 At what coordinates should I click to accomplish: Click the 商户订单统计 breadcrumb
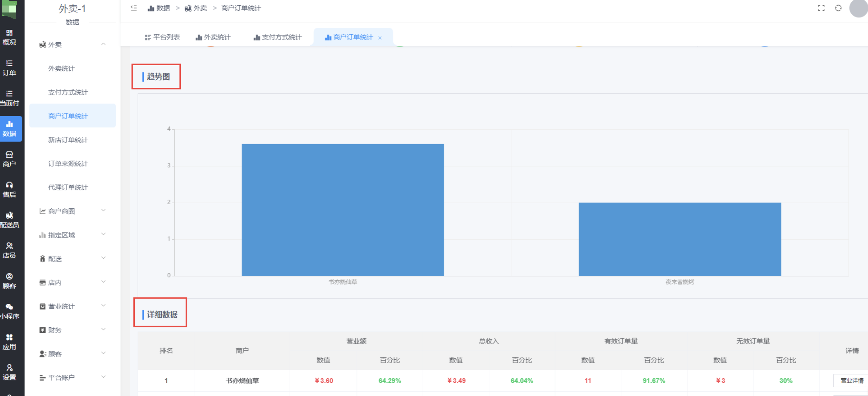click(x=241, y=8)
